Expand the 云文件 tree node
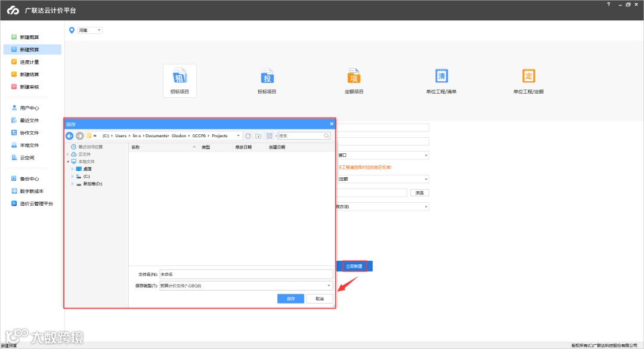 click(x=68, y=154)
